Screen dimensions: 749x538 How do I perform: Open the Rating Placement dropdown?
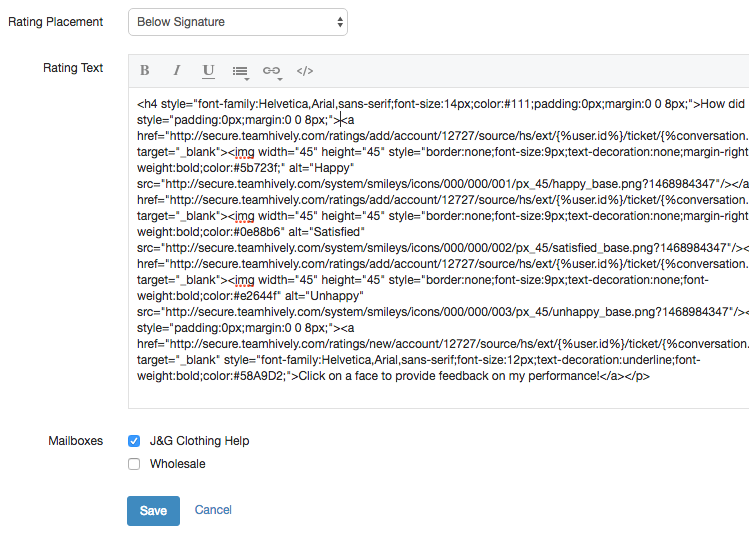click(238, 21)
